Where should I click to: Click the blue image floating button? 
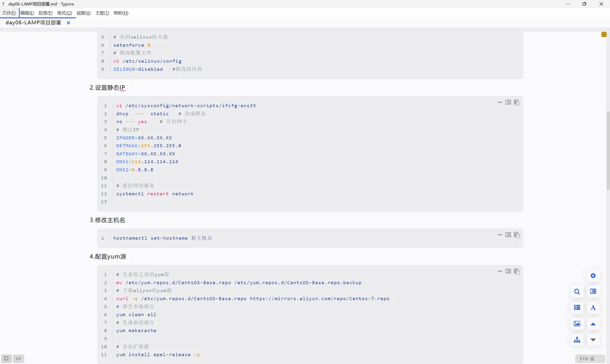[x=577, y=324]
